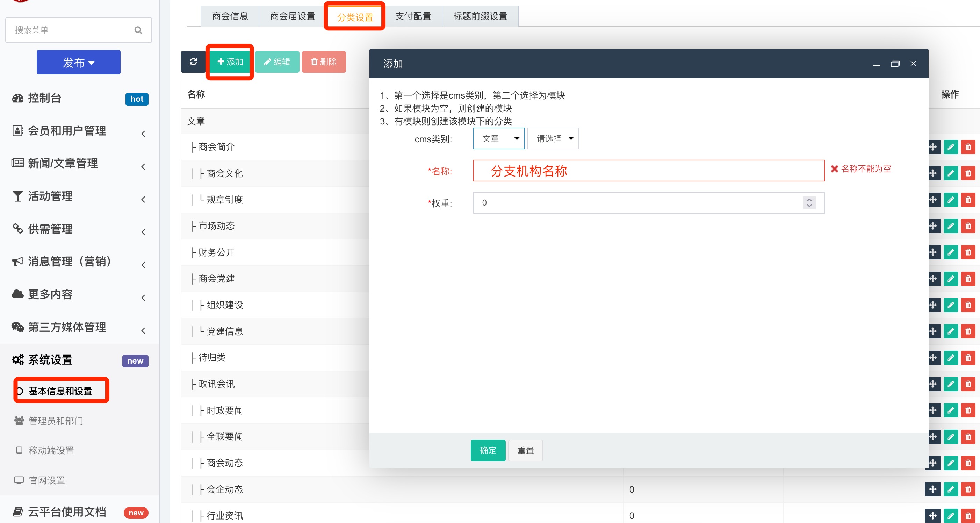
Task: Open 管理员和部门 sidebar submenu item
Action: (x=56, y=421)
